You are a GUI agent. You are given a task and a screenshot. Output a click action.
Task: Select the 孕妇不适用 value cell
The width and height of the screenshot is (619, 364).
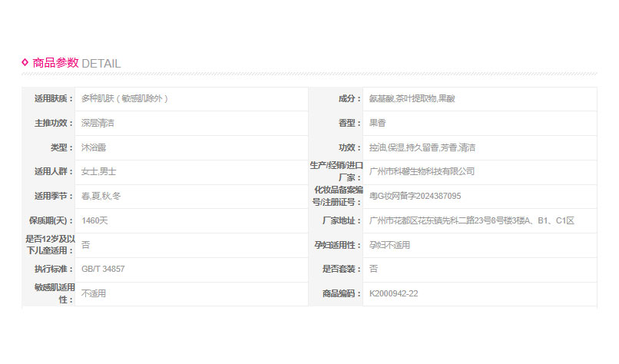click(x=389, y=245)
